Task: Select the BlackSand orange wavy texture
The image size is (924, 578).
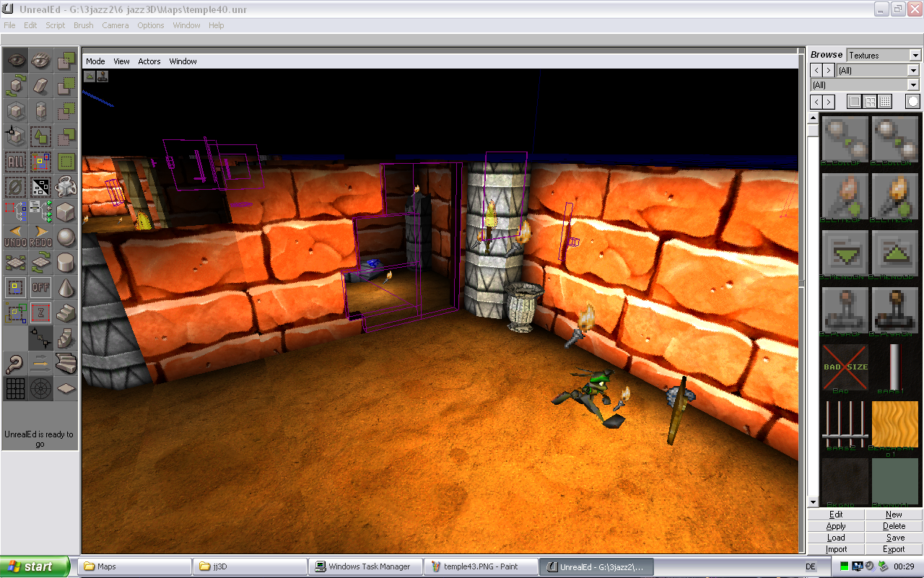Action: (x=894, y=424)
